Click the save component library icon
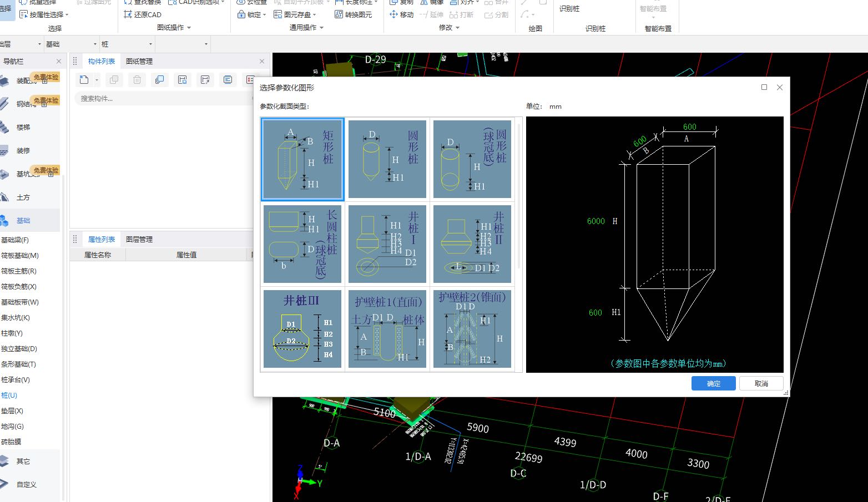The image size is (868, 502). tap(182, 80)
